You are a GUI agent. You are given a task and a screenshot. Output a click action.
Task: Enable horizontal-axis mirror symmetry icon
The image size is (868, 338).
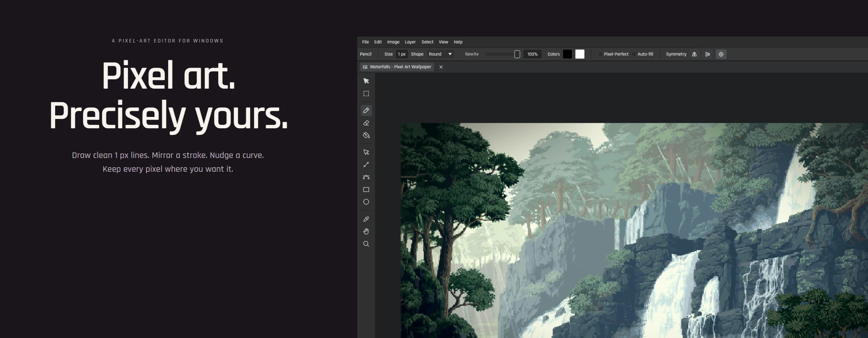tap(708, 54)
